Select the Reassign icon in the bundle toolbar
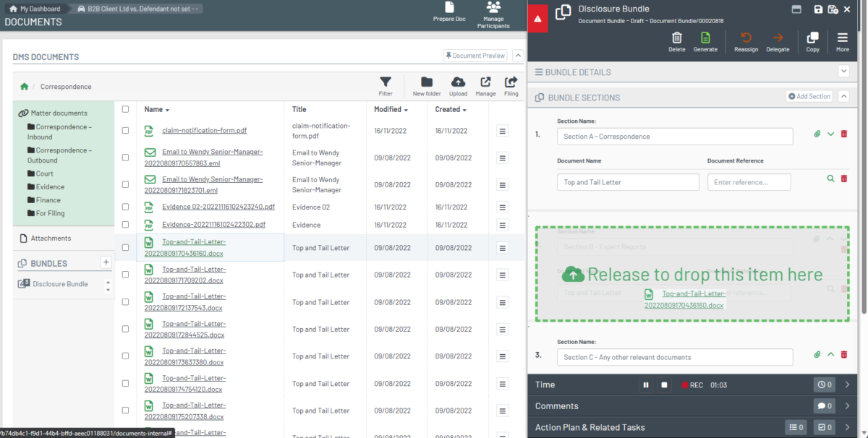Viewport: 868px width, 438px height. [746, 38]
